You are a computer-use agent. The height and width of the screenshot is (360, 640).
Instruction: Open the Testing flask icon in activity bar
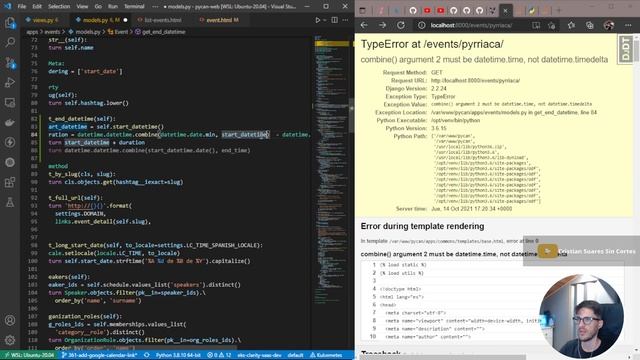tap(10, 202)
